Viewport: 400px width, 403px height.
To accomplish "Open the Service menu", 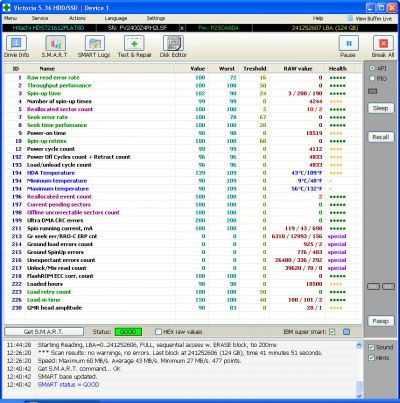I will point(40,18).
